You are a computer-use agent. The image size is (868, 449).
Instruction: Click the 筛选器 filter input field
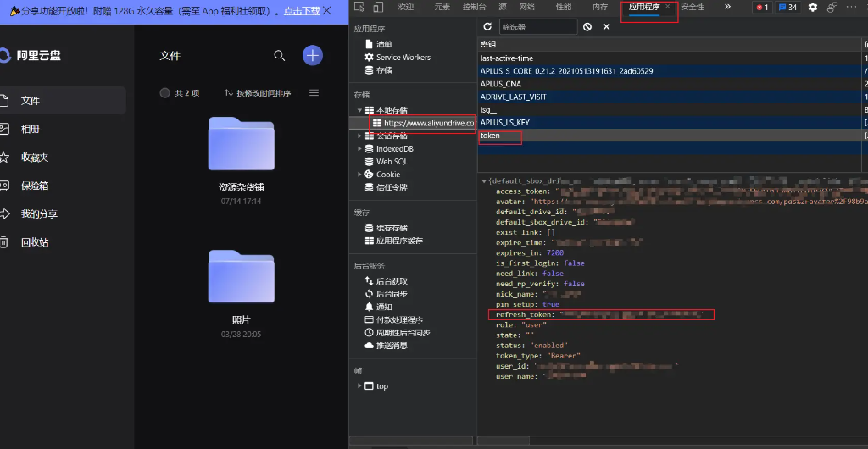click(537, 27)
